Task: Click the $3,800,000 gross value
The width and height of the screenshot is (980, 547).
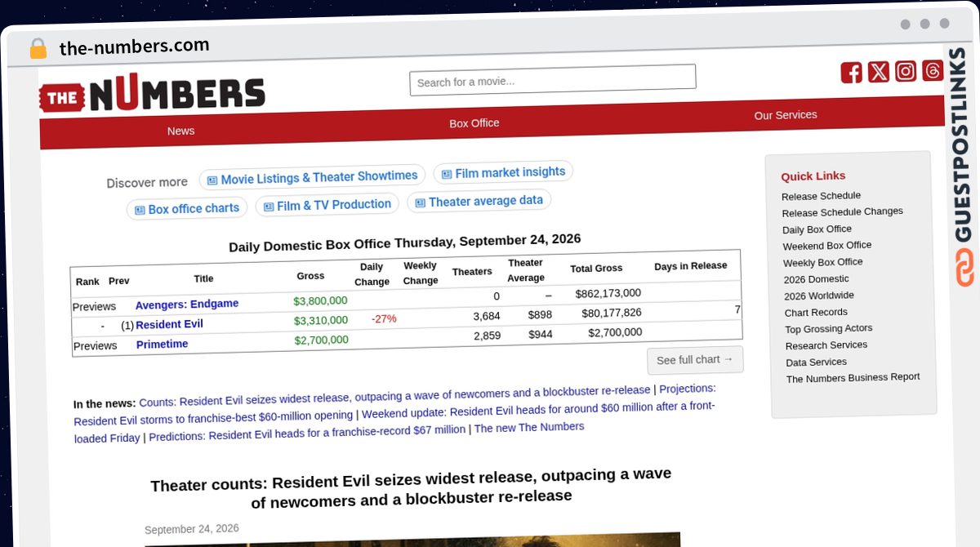Action: [320, 300]
